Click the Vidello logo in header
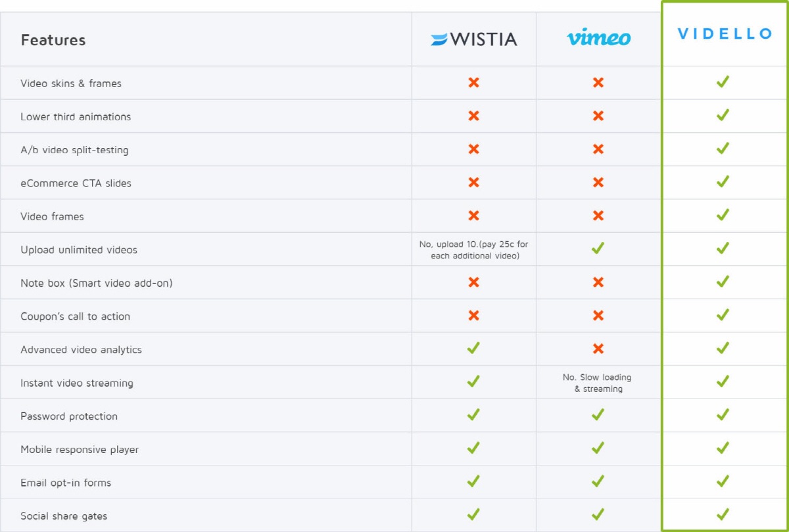Viewport: 789px width, 532px height. click(725, 34)
